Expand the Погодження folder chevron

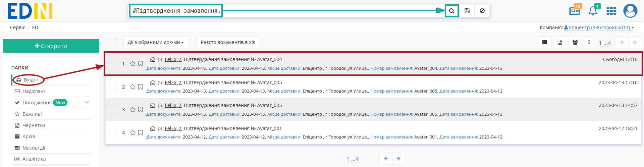click(x=87, y=102)
